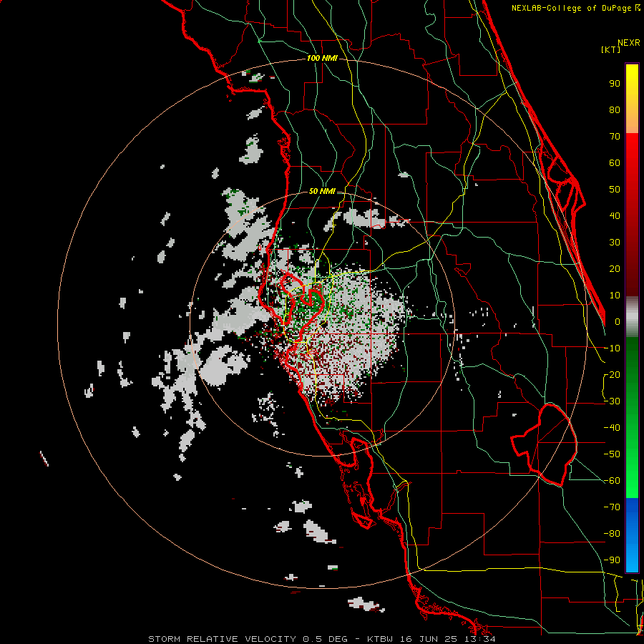Click the [KT] units label
This screenshot has width=644, height=644.
[611, 49]
